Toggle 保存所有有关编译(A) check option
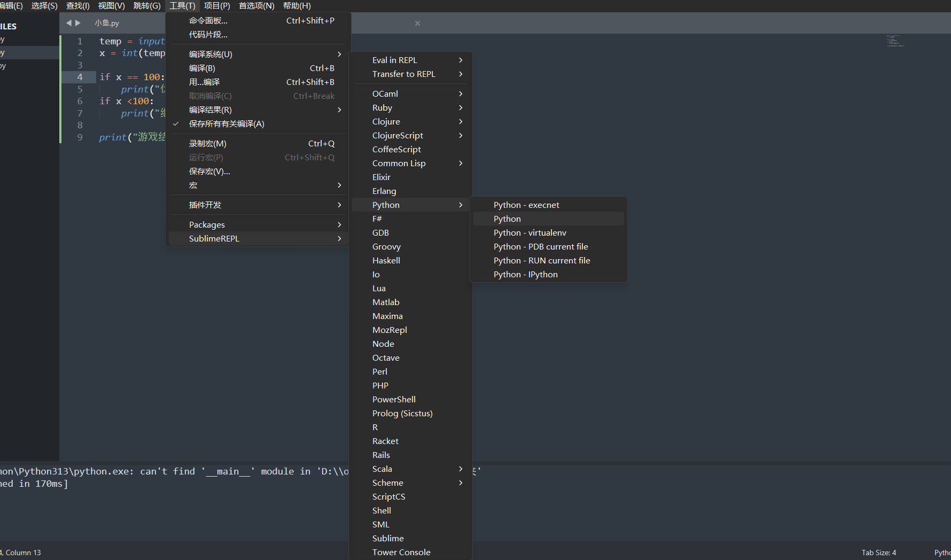 (x=257, y=124)
